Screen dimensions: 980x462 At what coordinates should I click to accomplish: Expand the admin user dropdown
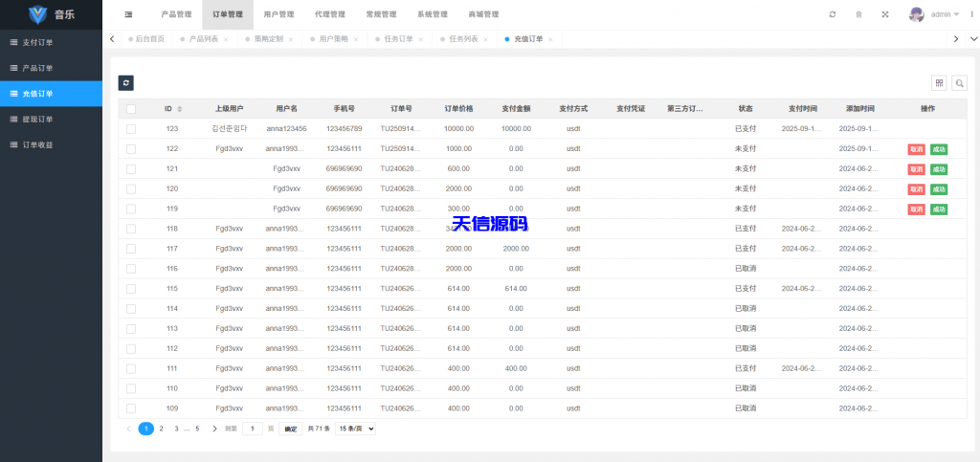tap(945, 14)
